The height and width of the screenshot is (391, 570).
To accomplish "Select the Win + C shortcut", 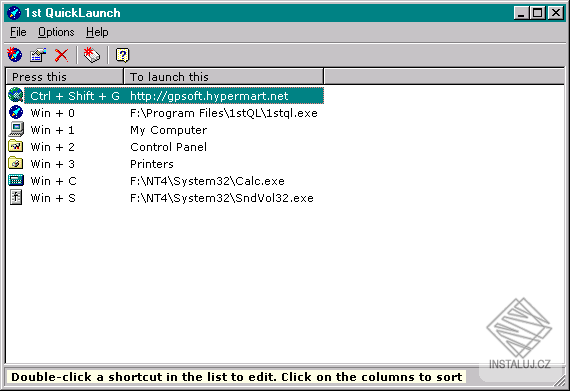I will tap(53, 181).
